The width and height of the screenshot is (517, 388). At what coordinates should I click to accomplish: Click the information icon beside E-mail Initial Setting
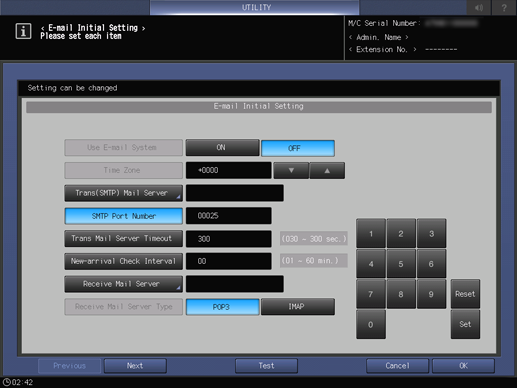[23, 31]
